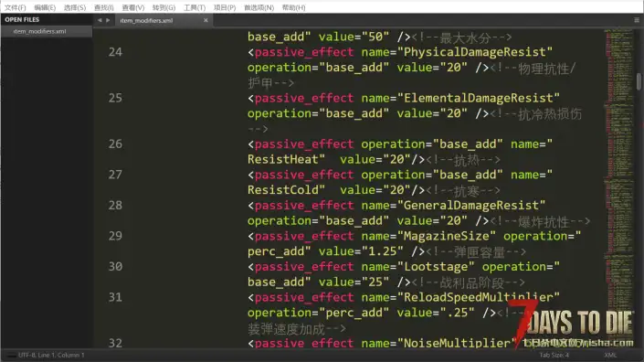The image size is (644, 362).
Task: Click value="50" above line 24
Action: (x=354, y=37)
